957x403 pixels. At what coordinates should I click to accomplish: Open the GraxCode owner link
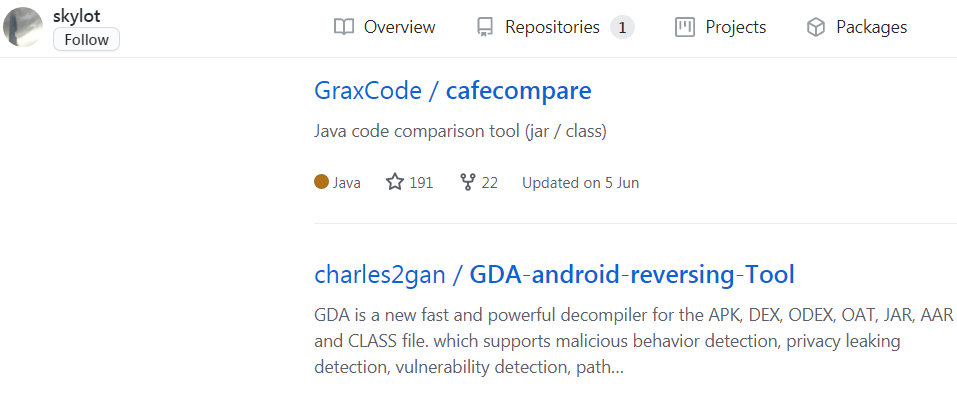coord(367,91)
